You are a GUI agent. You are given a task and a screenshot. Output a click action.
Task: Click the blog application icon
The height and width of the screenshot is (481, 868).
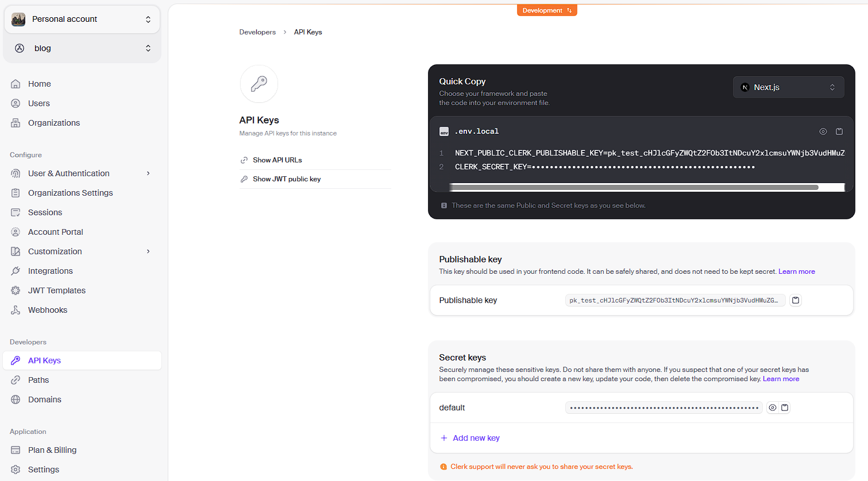coord(20,48)
